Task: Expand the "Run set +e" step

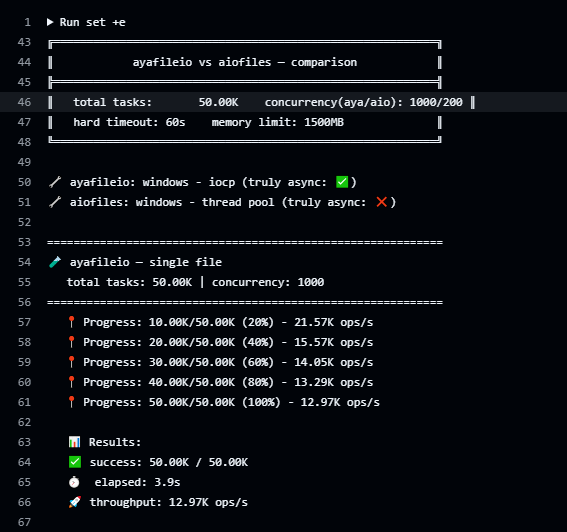Action: [x=50, y=22]
